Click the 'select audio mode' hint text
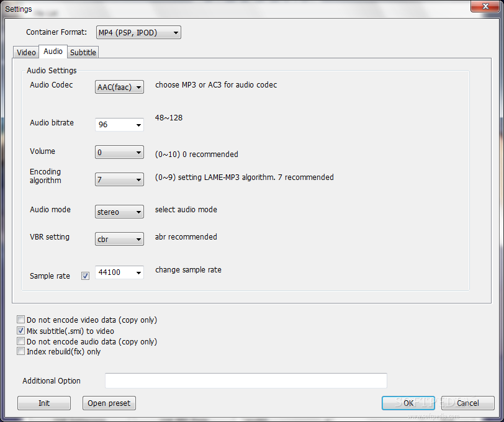 pos(186,210)
